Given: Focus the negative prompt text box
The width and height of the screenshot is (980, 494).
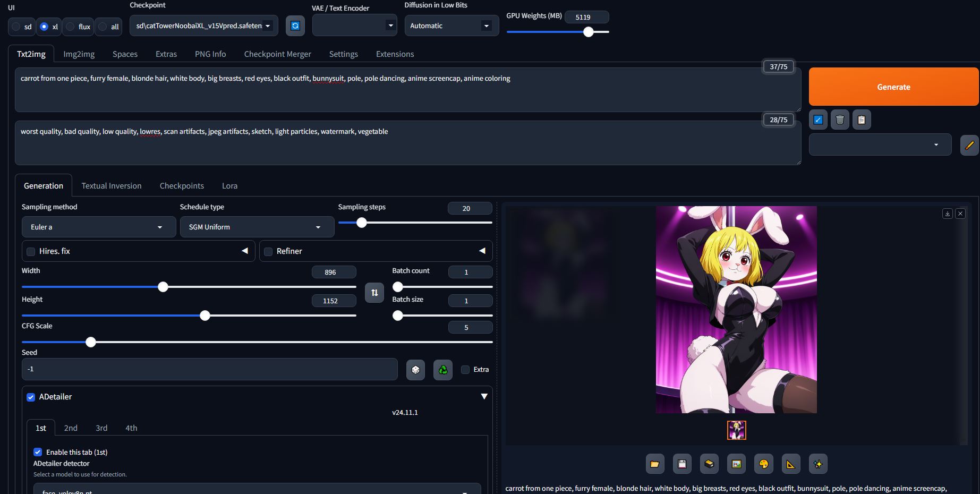Looking at the screenshot, I should (x=407, y=142).
